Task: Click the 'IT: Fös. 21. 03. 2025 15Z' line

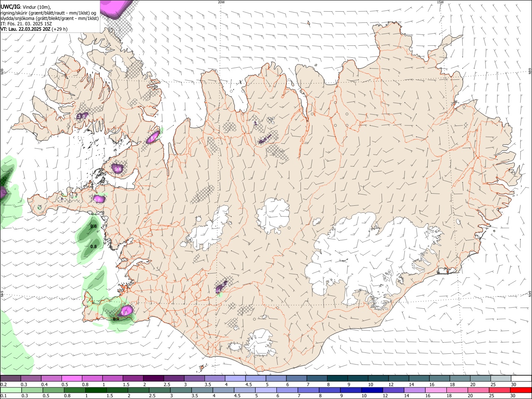Action: 26,24
